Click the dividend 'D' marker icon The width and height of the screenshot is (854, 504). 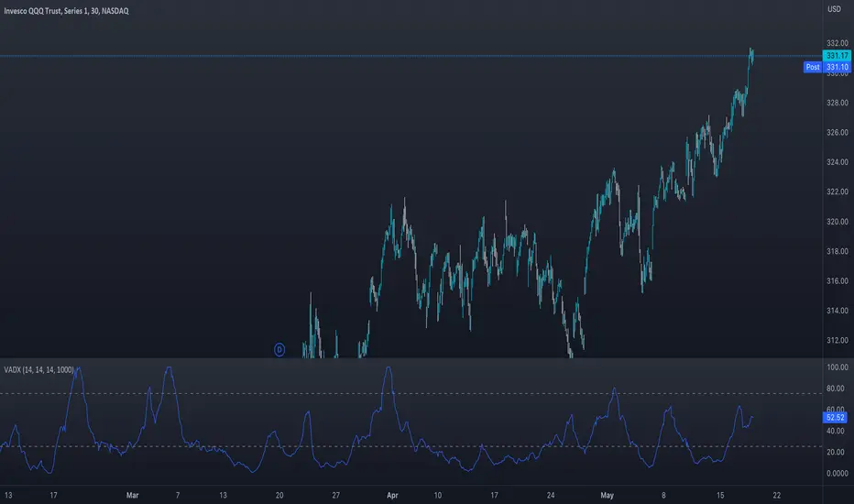point(279,349)
